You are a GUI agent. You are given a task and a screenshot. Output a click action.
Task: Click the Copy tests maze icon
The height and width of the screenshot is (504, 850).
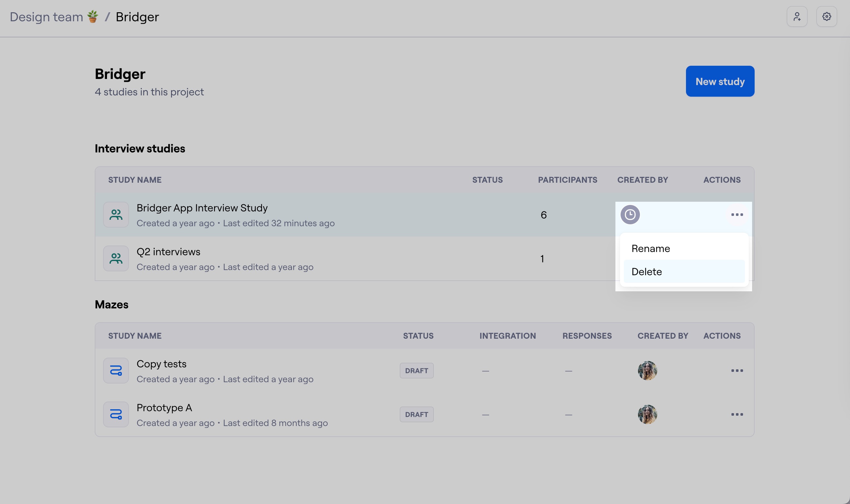click(116, 371)
